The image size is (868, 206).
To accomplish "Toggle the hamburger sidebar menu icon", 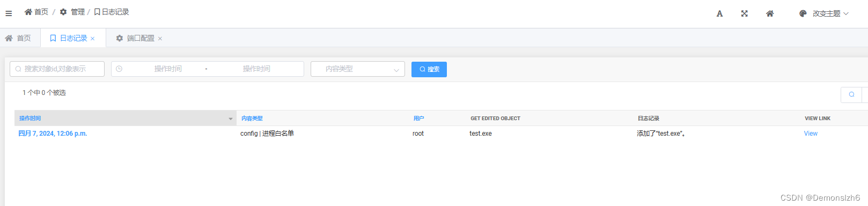I will click(x=9, y=13).
